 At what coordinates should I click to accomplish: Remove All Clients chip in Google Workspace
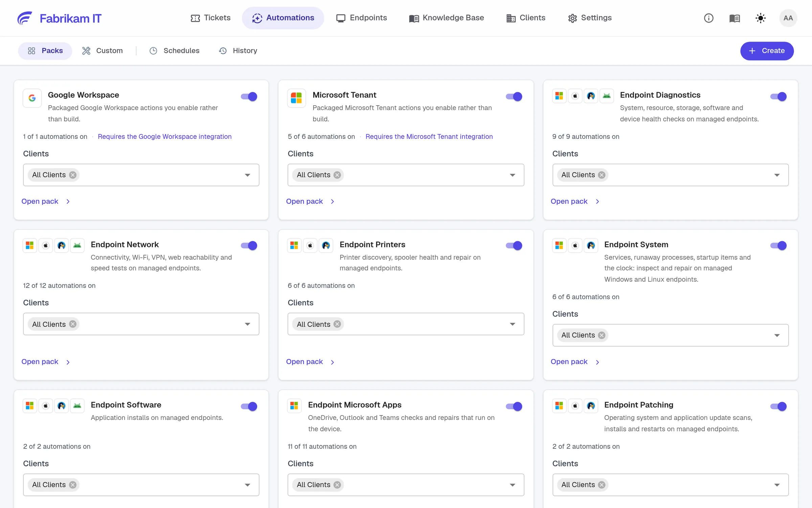73,175
